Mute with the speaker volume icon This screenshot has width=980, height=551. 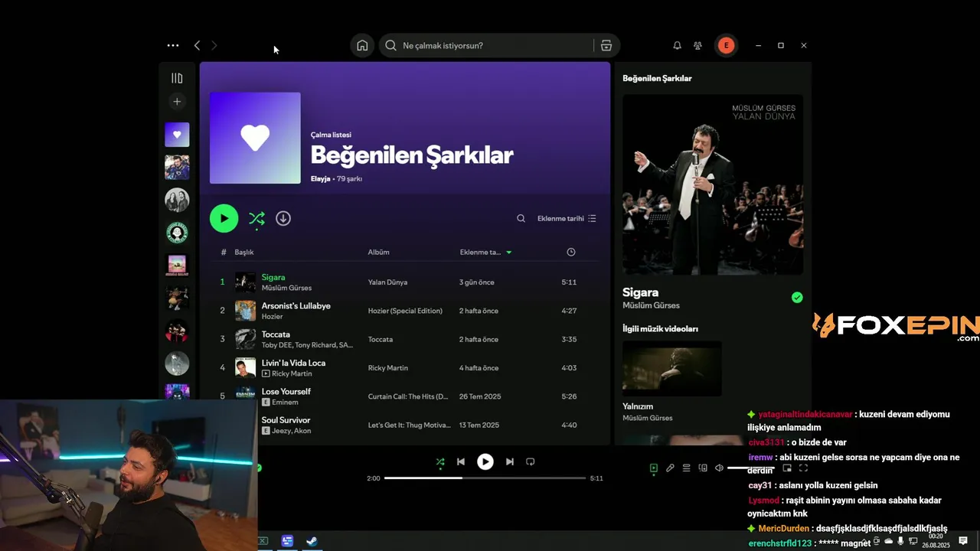(719, 468)
